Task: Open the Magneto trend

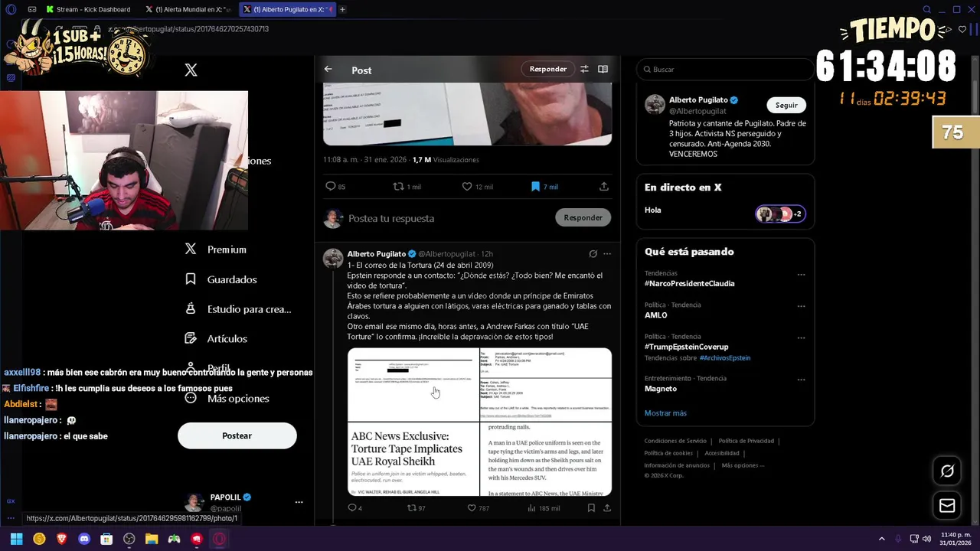Action: (660, 388)
